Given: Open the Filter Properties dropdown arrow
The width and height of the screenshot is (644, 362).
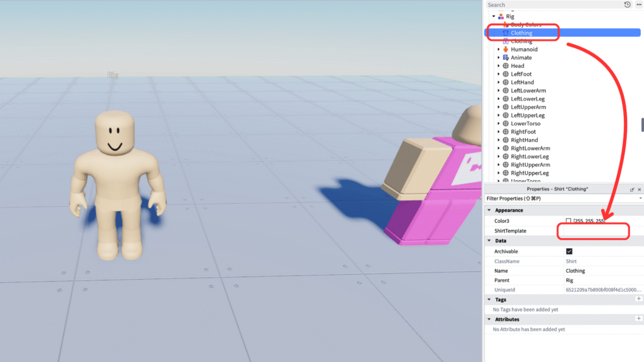Looking at the screenshot, I should click(x=640, y=199).
